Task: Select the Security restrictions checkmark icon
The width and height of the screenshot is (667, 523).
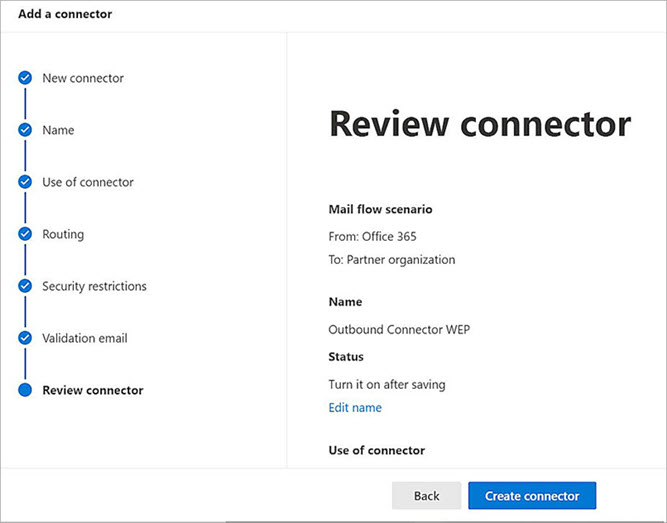Action: (25, 286)
